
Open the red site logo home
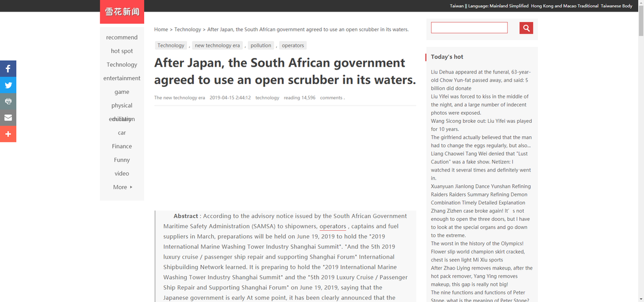[122, 12]
